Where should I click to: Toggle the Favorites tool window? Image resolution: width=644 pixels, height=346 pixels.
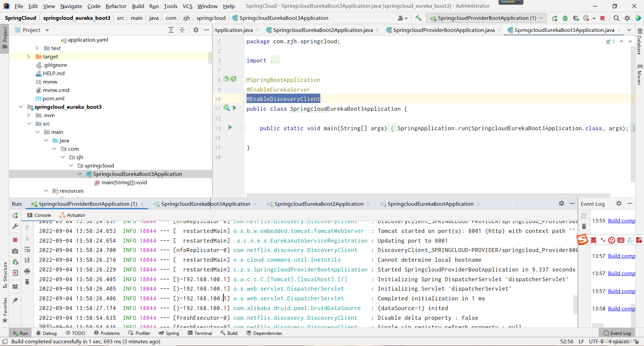click(5, 310)
